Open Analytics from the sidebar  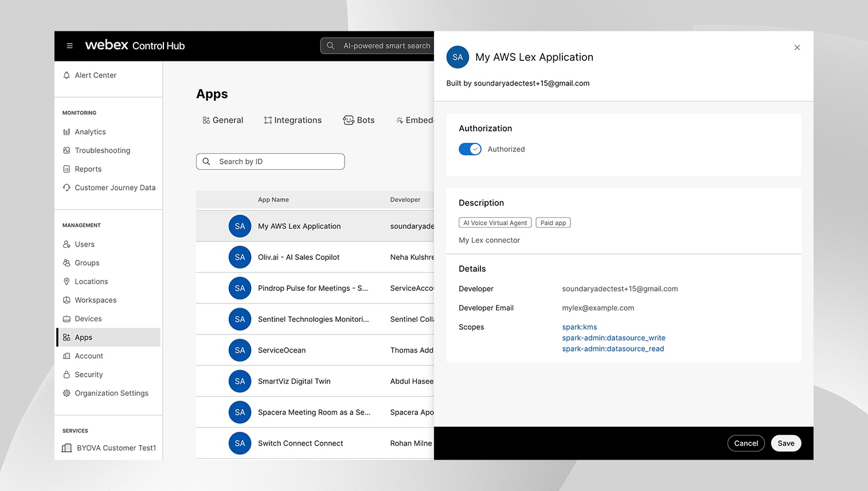point(90,132)
